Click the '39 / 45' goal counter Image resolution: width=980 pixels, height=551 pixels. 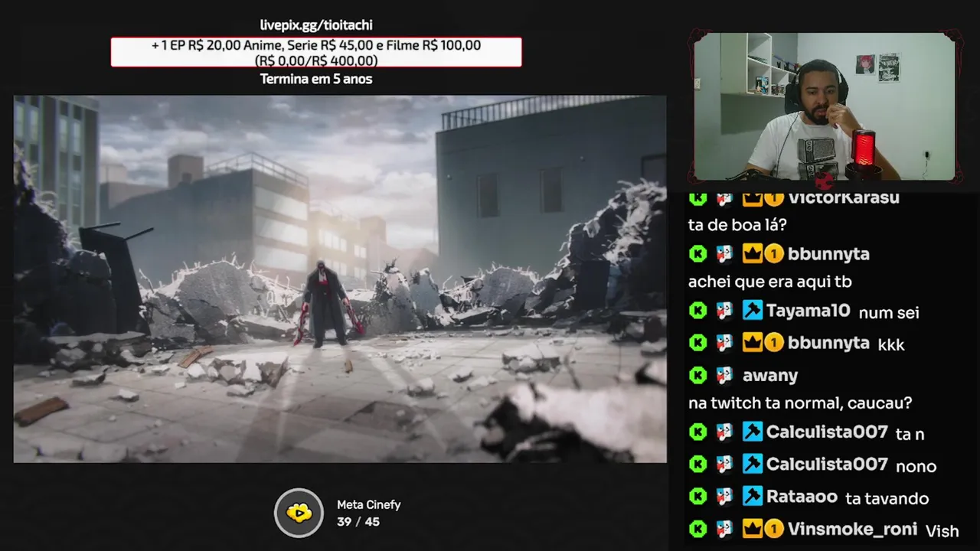point(358,522)
